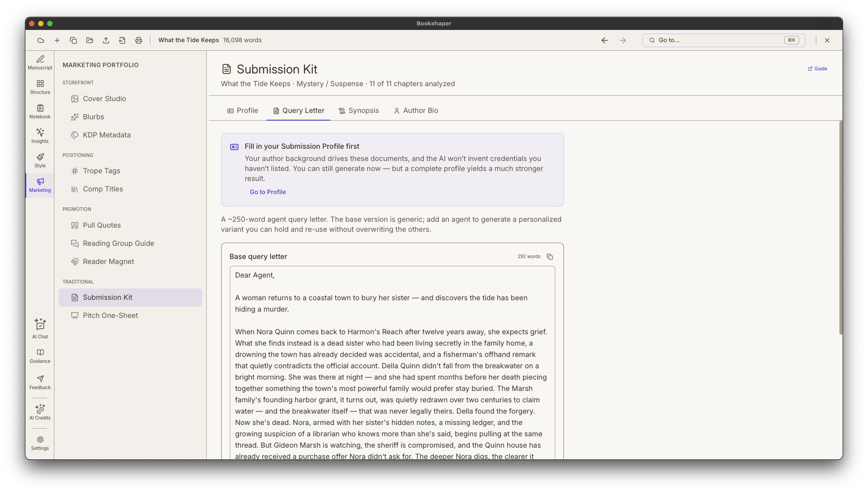Click the vertical scrollbar of content area
868x493 pixels.
pyautogui.click(x=840, y=228)
